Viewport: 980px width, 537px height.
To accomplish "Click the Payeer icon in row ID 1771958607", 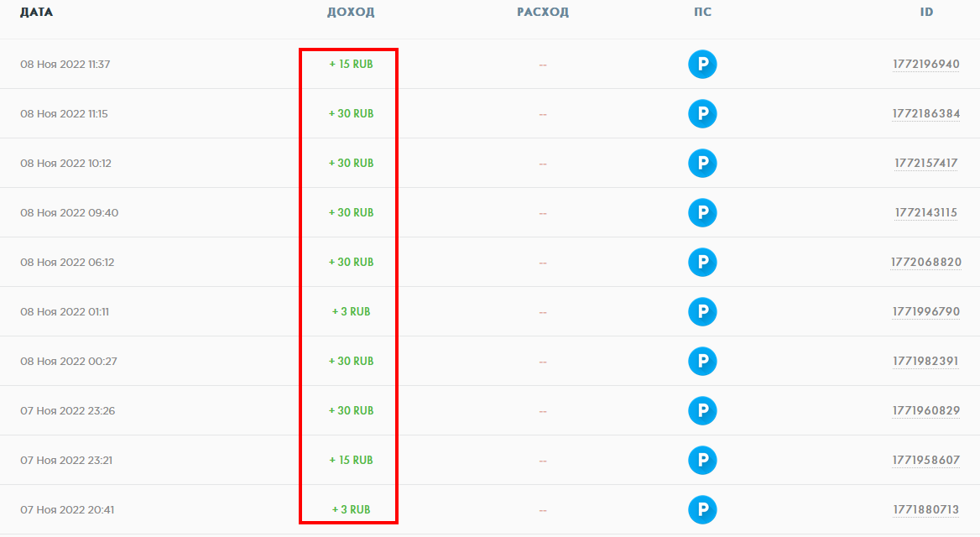I will (x=702, y=460).
